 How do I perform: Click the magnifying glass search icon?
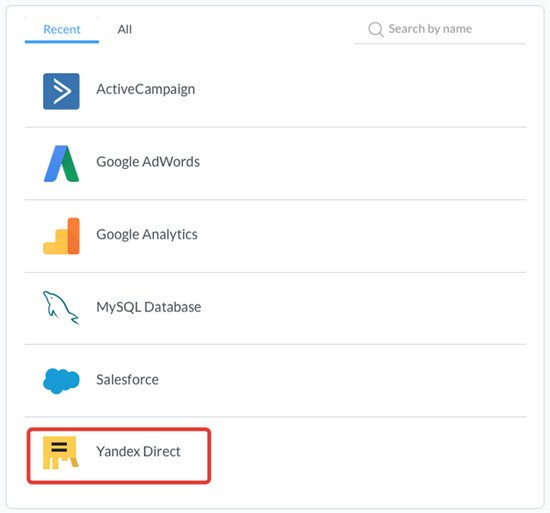[x=376, y=29]
